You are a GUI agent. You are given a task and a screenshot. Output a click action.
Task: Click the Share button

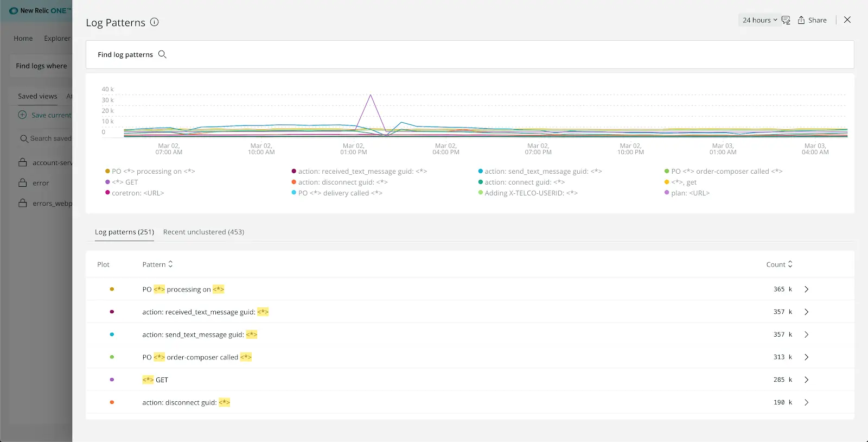[x=812, y=20]
